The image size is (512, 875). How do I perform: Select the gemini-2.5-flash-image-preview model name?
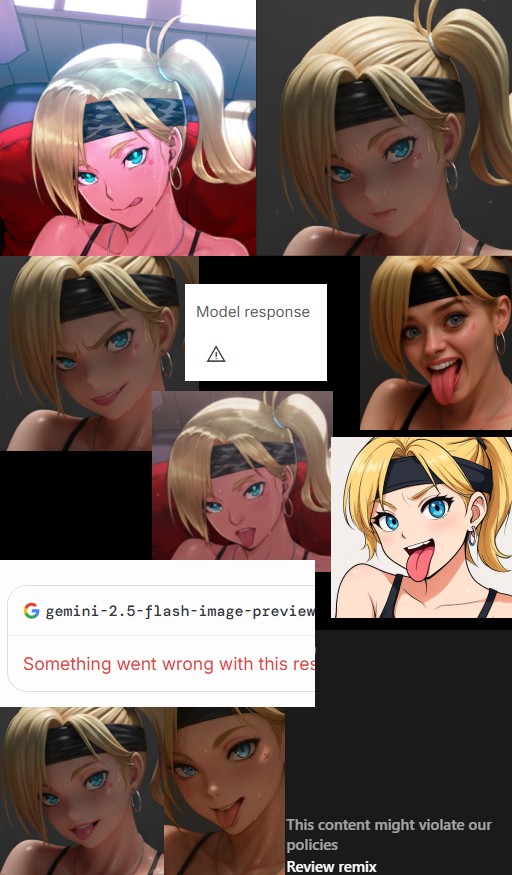pos(180,612)
